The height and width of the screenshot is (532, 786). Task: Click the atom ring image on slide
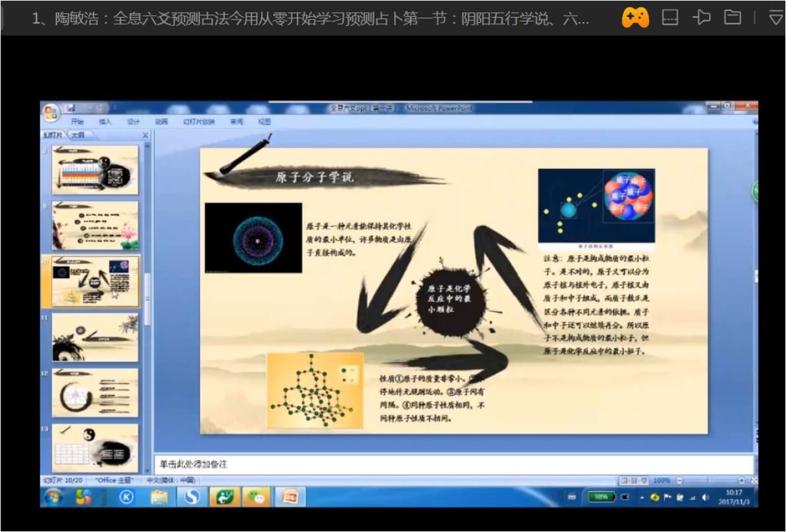pos(253,238)
